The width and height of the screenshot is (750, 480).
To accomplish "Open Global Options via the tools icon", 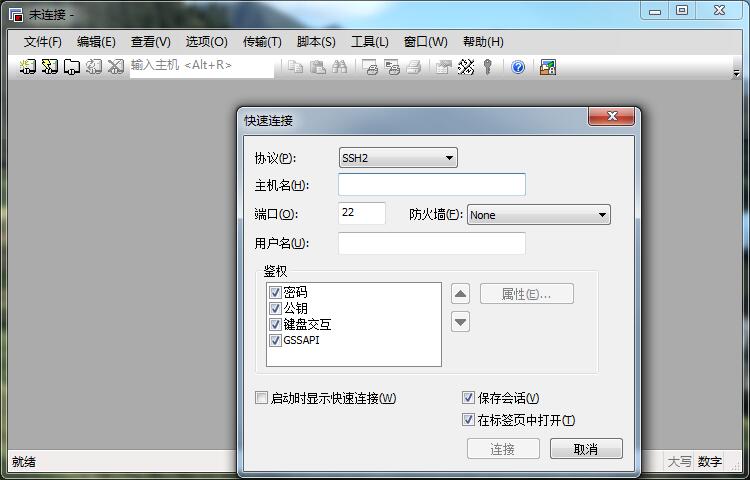I will [465, 67].
